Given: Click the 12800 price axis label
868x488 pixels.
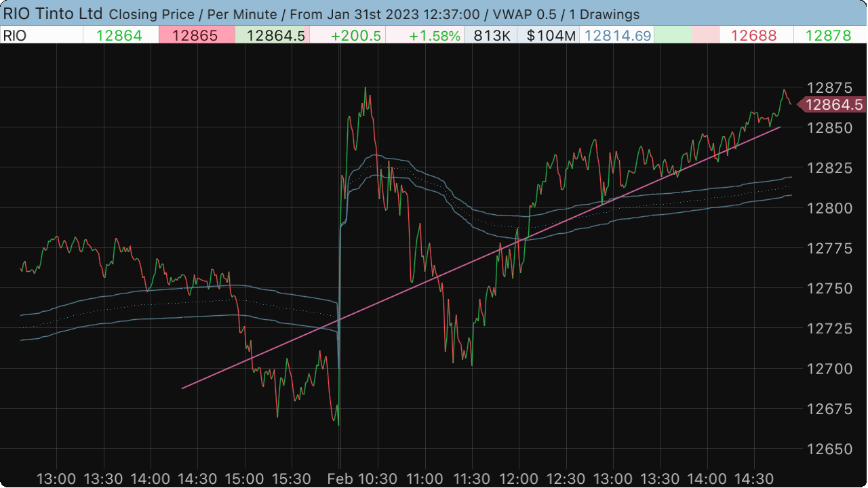Looking at the screenshot, I should tap(829, 208).
